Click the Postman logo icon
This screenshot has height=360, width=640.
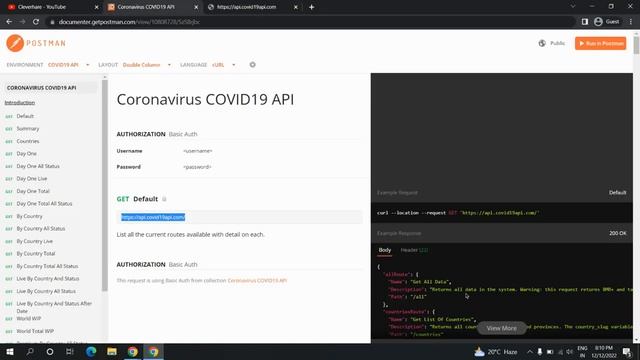pos(15,43)
